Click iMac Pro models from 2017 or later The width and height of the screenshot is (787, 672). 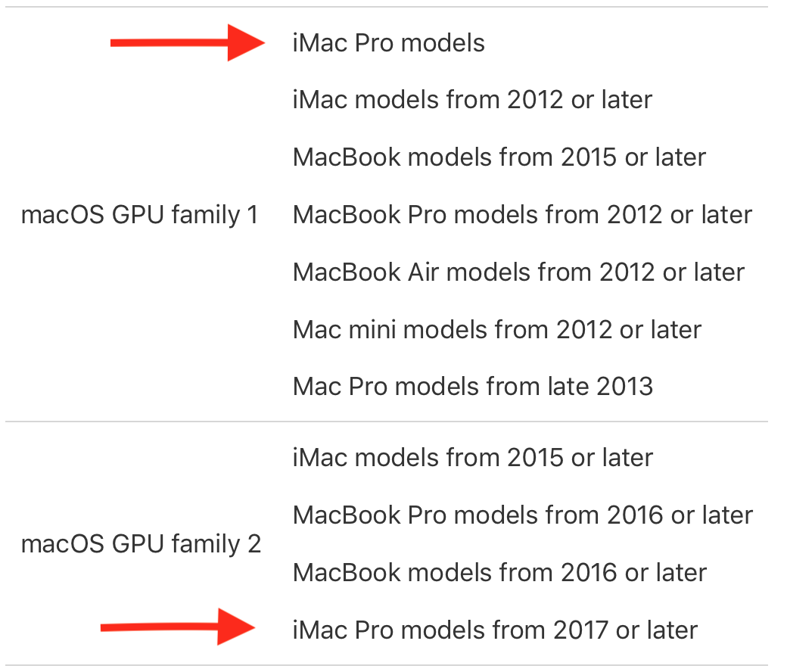495,630
